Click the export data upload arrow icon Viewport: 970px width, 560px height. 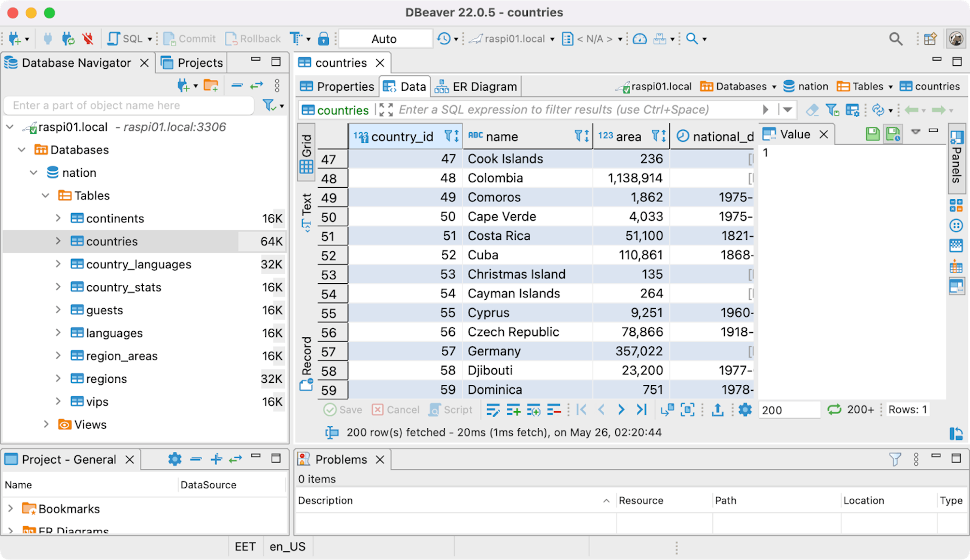(717, 410)
